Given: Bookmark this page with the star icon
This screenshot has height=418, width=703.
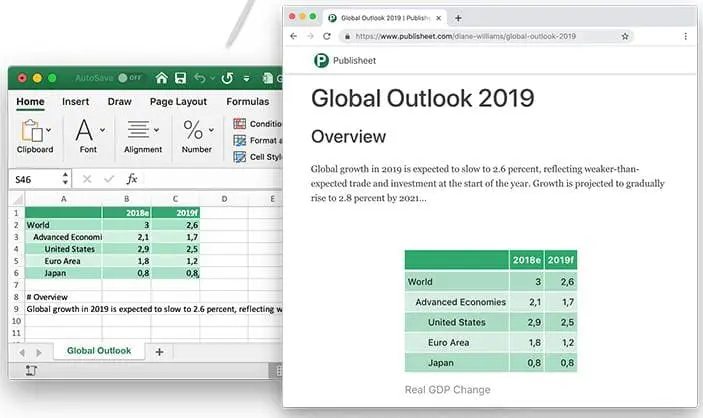Looking at the screenshot, I should click(625, 36).
